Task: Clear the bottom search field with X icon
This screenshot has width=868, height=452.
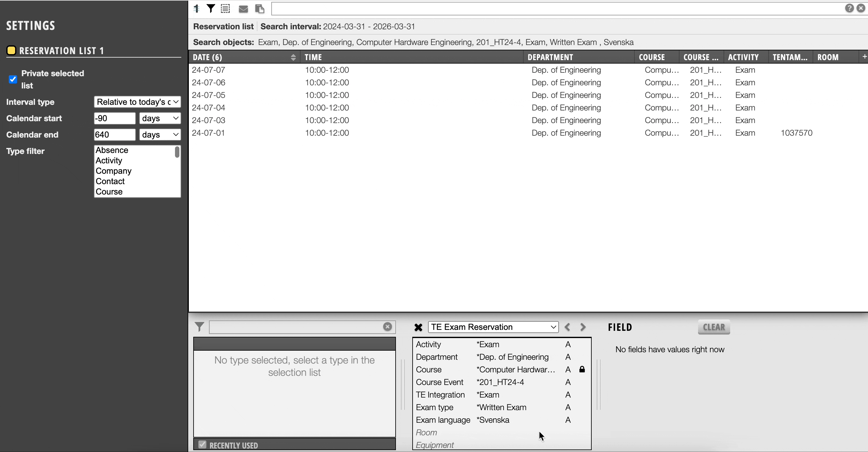Action: 387,326
